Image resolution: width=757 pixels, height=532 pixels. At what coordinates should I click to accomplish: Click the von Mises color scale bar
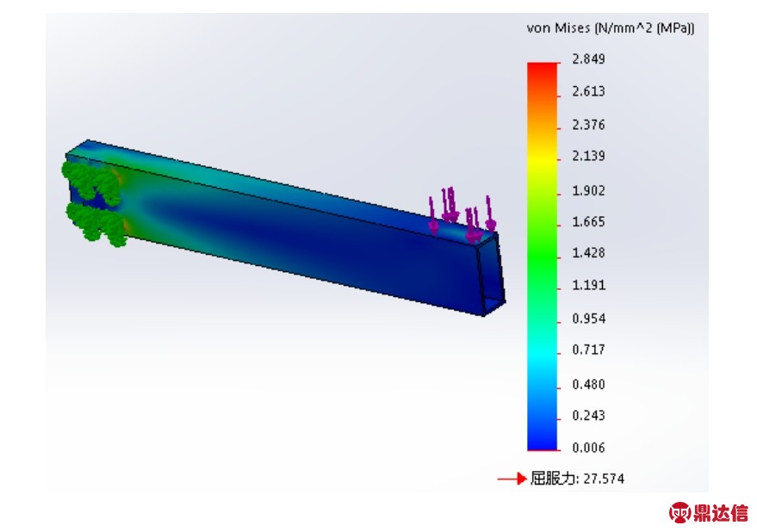click(543, 257)
